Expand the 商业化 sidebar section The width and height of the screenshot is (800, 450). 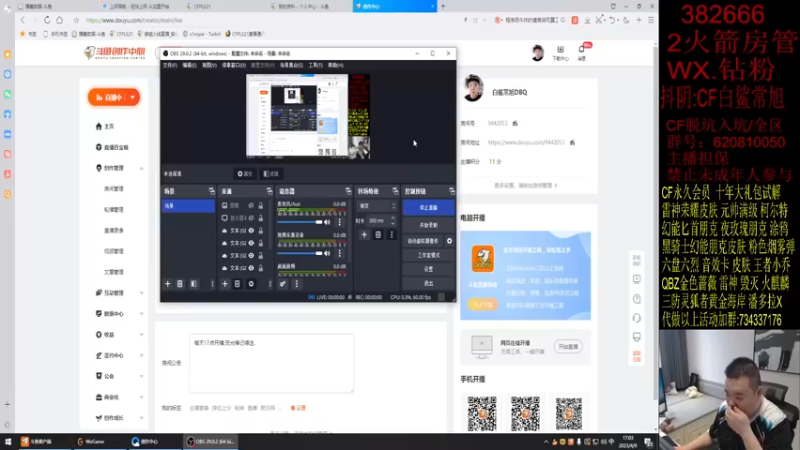tap(141, 397)
